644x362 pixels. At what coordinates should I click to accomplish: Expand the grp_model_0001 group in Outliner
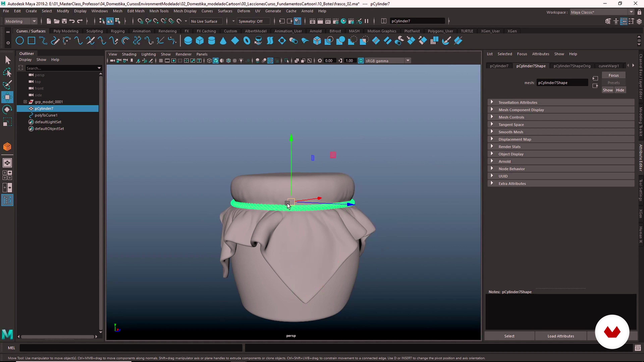click(x=25, y=102)
